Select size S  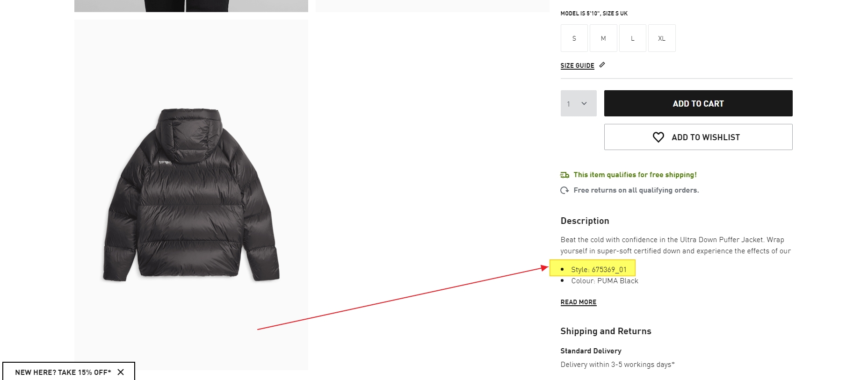pyautogui.click(x=574, y=38)
